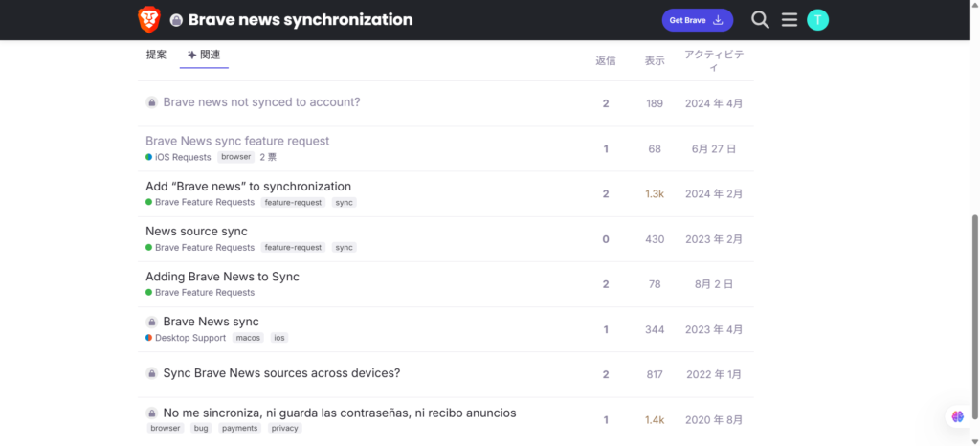Open topic Add "Brave news" to synchronization
Image resolution: width=980 pixels, height=446 pixels.
[x=248, y=186]
